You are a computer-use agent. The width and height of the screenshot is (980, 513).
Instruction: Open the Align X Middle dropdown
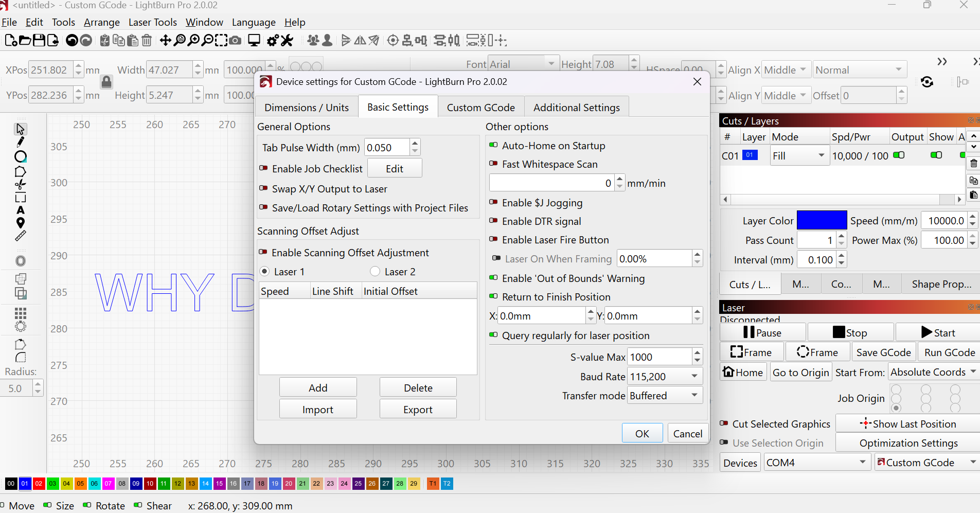(x=786, y=70)
